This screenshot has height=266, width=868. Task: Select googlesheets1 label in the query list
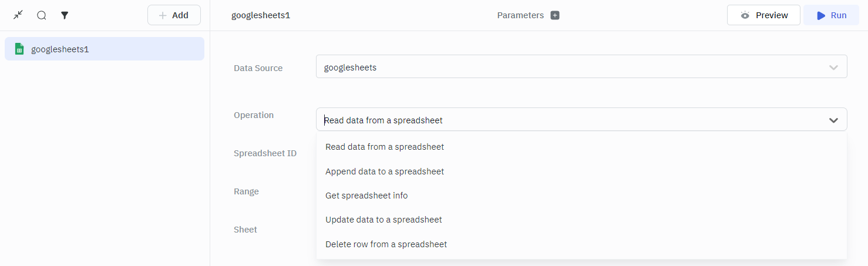[60, 49]
